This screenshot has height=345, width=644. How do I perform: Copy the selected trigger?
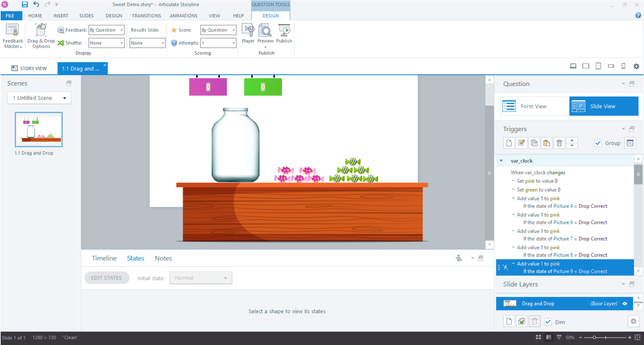coord(534,143)
